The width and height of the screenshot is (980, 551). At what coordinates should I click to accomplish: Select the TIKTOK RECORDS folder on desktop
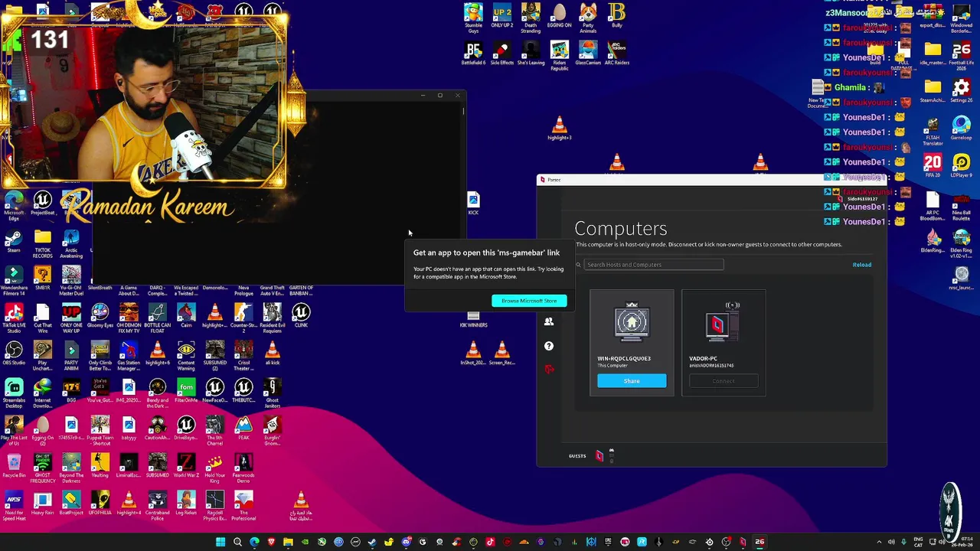[x=42, y=244]
